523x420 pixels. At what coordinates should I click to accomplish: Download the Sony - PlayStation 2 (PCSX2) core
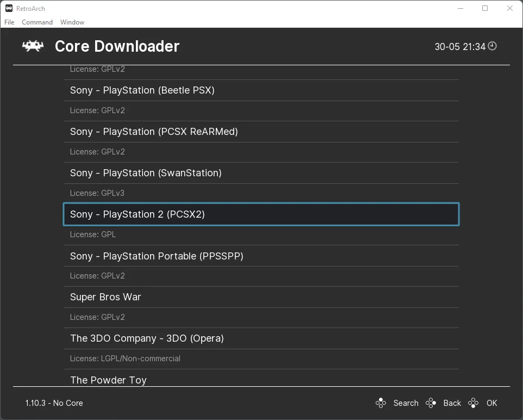(261, 214)
